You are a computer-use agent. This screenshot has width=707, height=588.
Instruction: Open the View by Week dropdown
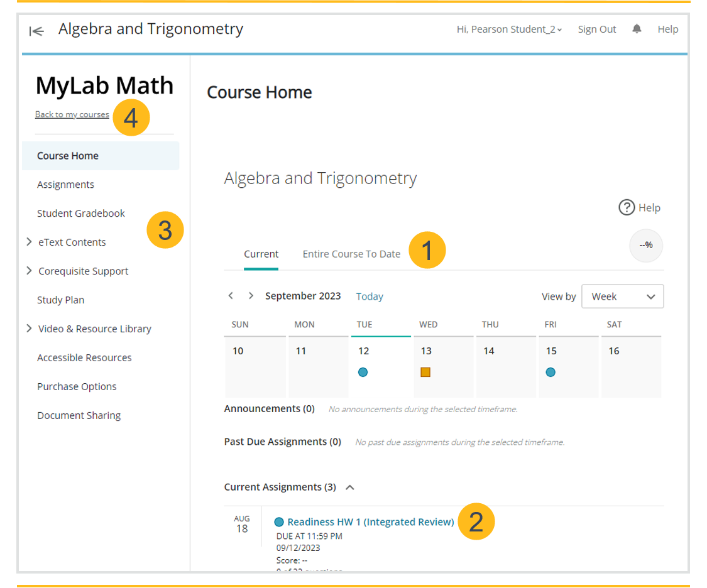point(622,297)
